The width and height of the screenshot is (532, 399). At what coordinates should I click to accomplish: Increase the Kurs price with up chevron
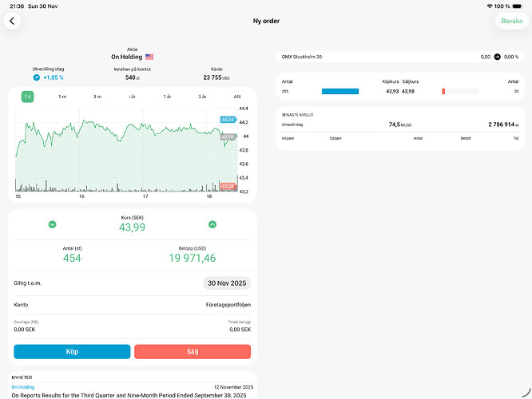pos(212,224)
